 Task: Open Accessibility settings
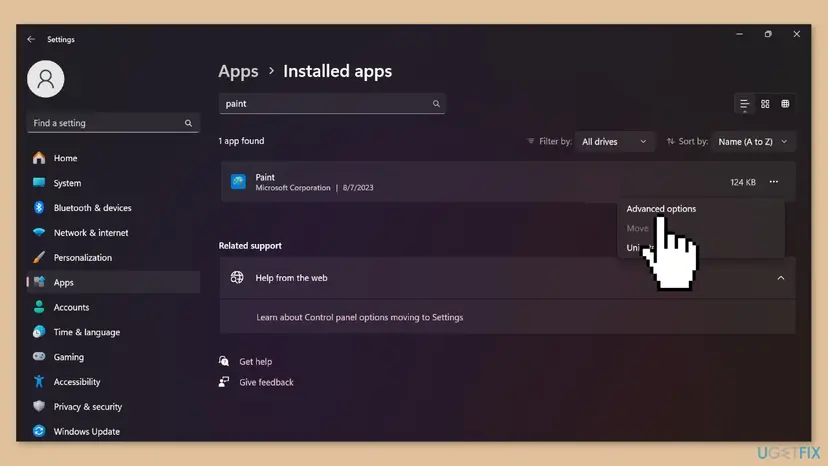(113, 381)
